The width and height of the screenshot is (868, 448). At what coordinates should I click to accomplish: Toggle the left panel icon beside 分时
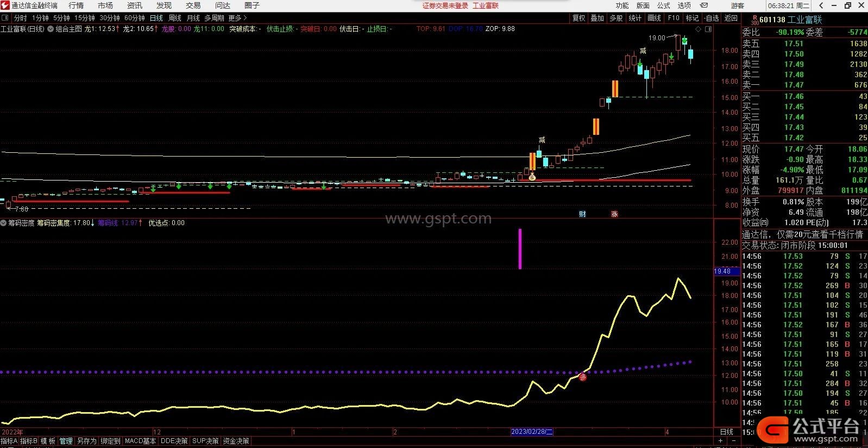click(x=6, y=18)
